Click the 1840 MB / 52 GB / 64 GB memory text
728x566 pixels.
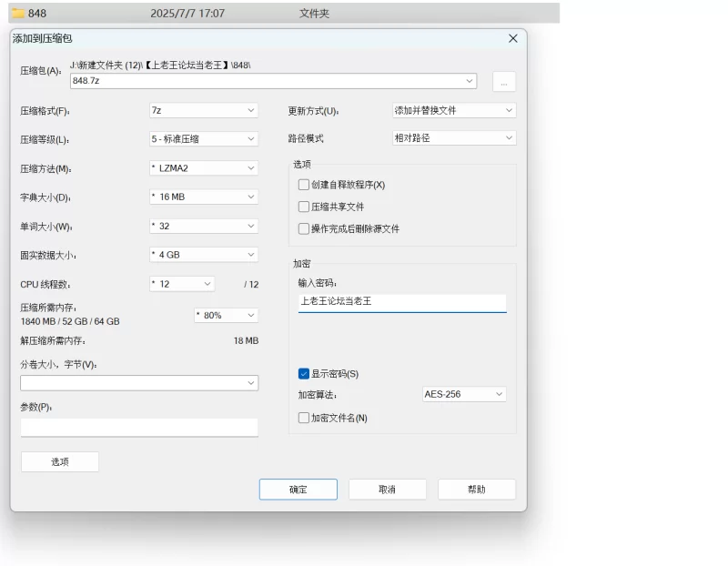(x=70, y=321)
